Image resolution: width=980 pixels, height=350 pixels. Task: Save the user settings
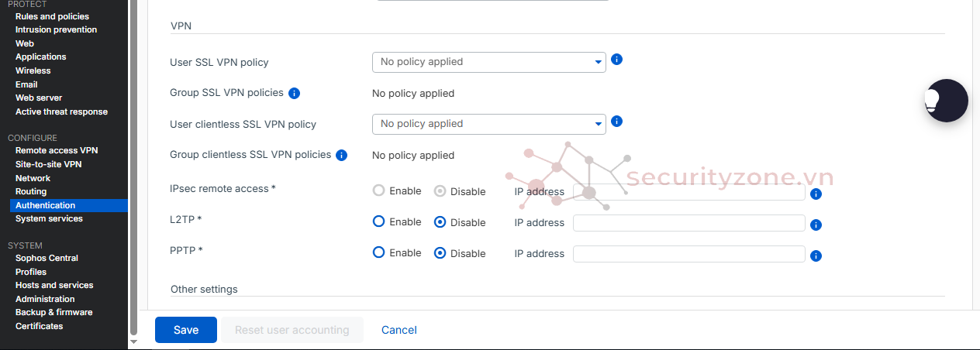186,330
